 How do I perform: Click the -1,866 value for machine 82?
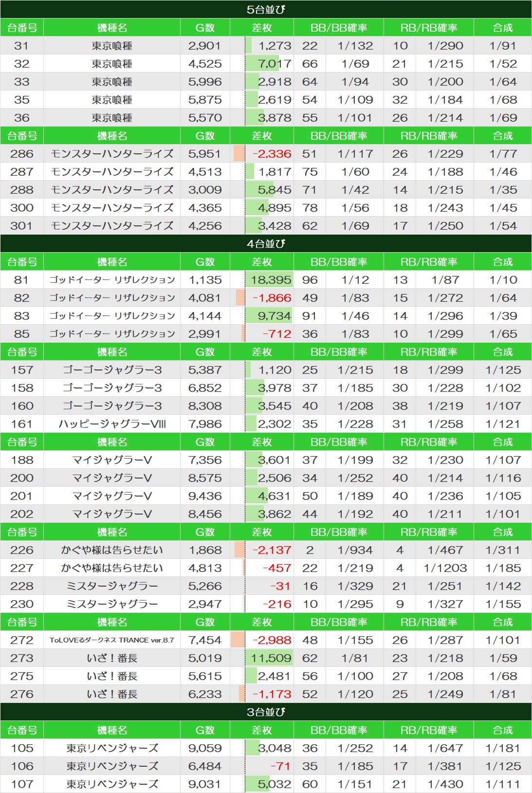coord(272,298)
